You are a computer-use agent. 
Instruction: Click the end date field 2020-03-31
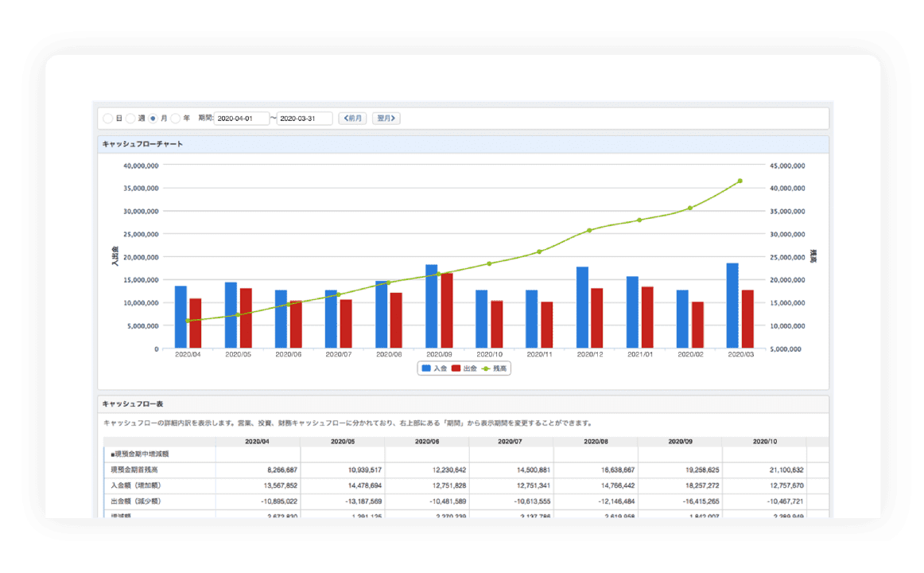305,119
